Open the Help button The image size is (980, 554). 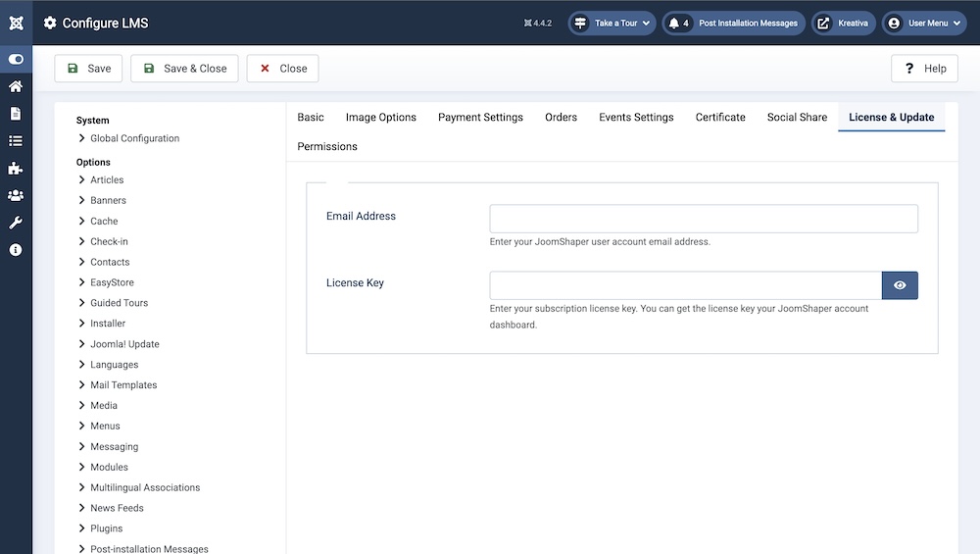click(923, 69)
